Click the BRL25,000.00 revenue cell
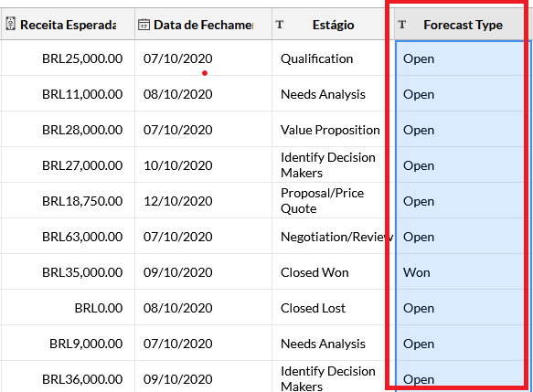533x392 pixels. coord(68,58)
